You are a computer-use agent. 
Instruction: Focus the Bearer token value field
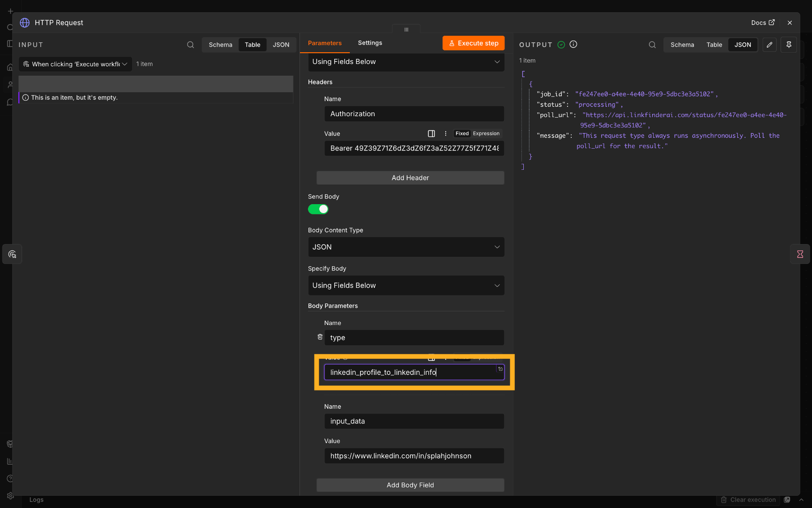point(414,148)
